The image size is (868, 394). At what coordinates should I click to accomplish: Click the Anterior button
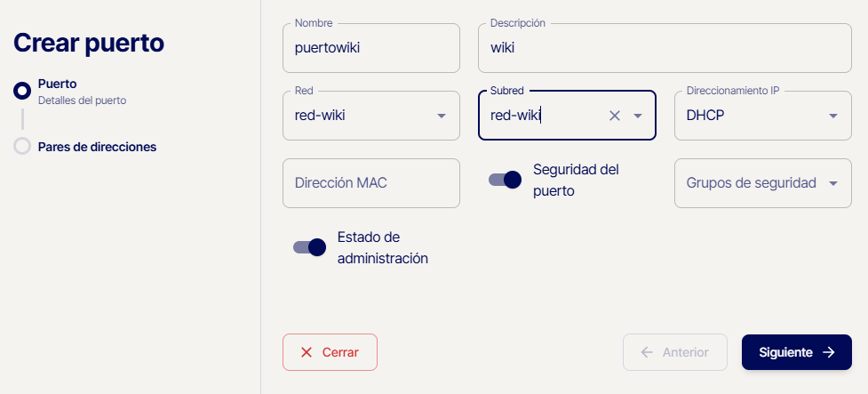pos(675,352)
